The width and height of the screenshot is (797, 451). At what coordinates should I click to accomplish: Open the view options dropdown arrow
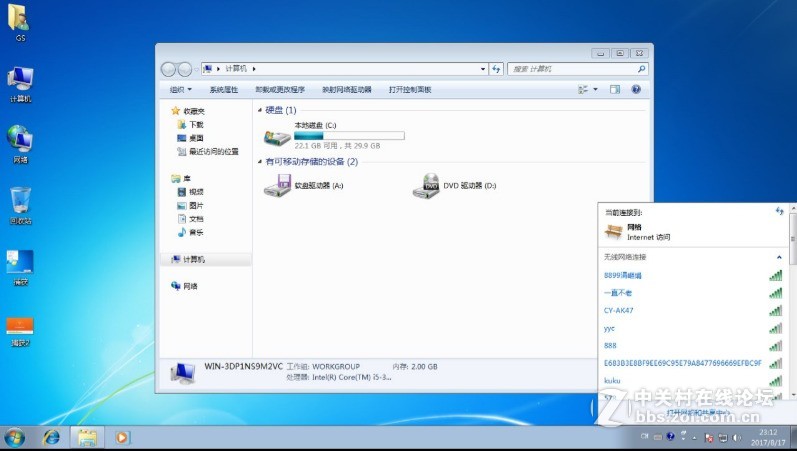click(595, 89)
